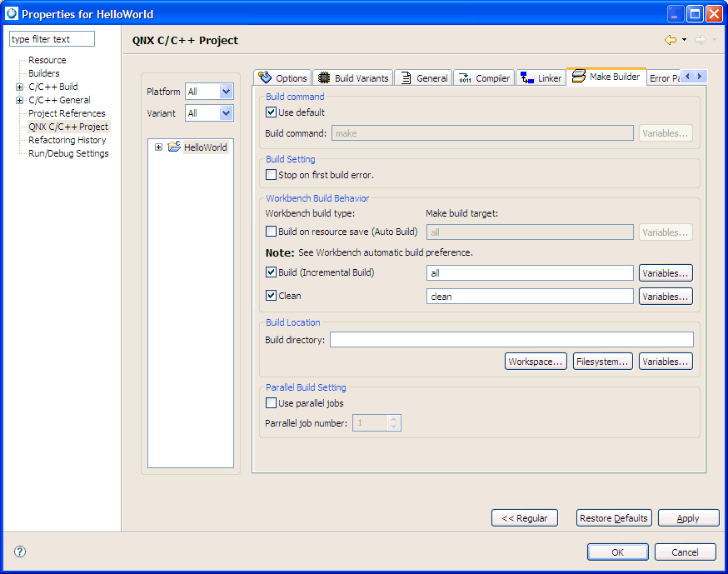
Task: Select the Compiler tab icon
Action: (x=463, y=77)
